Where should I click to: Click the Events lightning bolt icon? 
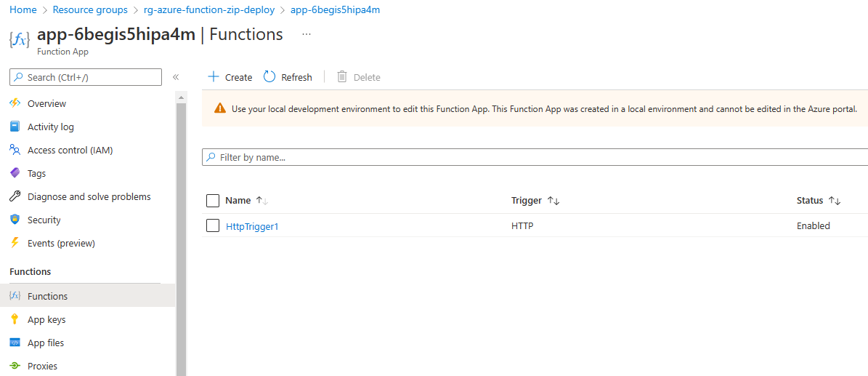15,244
